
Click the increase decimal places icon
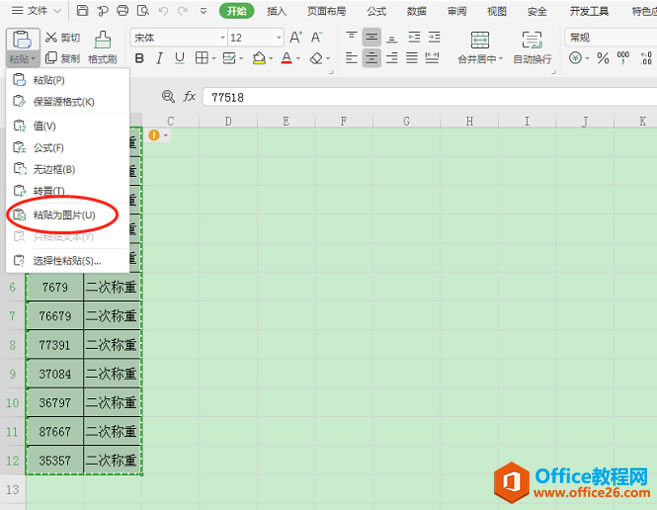646,58
